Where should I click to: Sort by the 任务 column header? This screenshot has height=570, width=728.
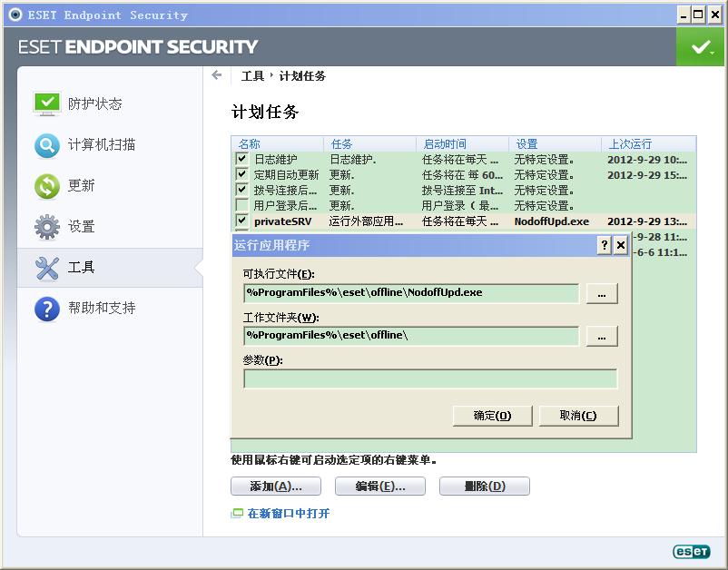coord(369,144)
